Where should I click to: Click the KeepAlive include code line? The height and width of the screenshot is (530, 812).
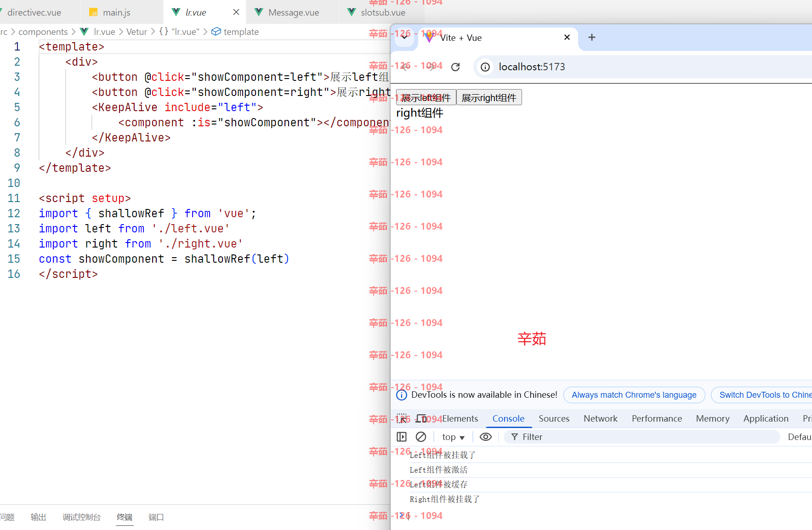[177, 107]
